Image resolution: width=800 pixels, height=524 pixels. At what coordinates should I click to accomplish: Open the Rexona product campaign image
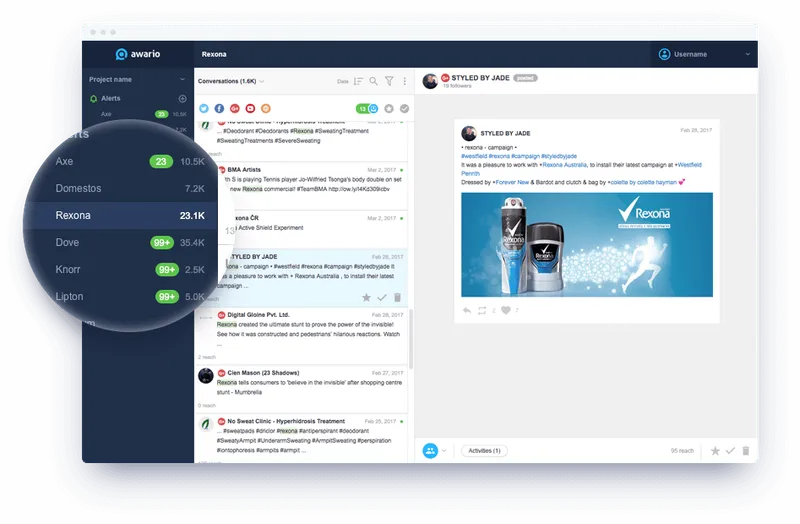tap(587, 244)
